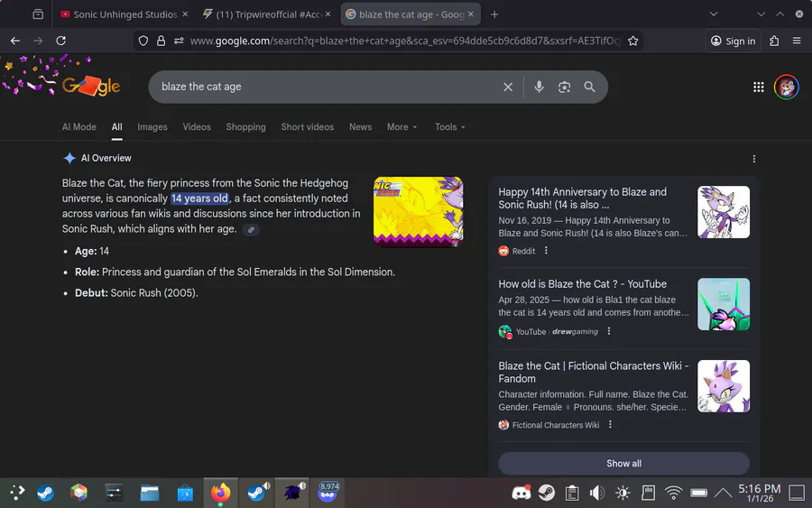
Task: Open the volume control in the tray
Action: coord(596,493)
